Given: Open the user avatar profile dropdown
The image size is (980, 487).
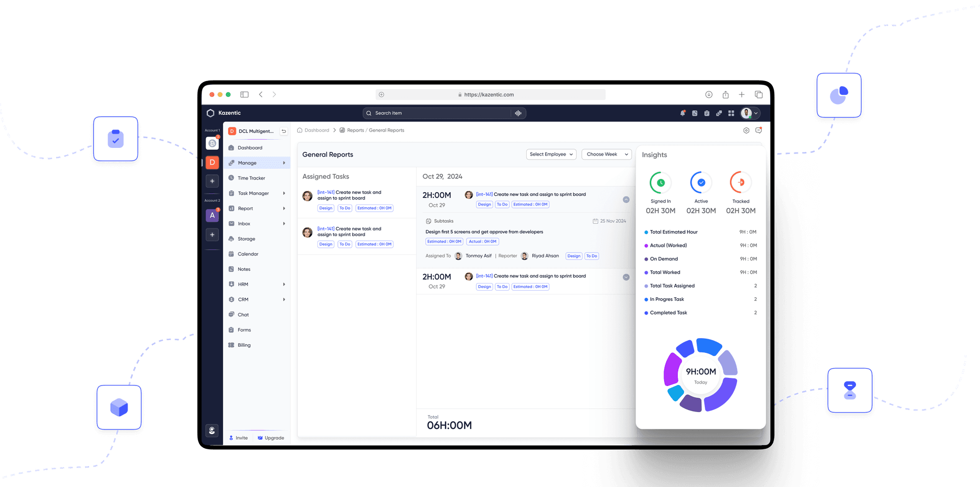Looking at the screenshot, I should [750, 113].
